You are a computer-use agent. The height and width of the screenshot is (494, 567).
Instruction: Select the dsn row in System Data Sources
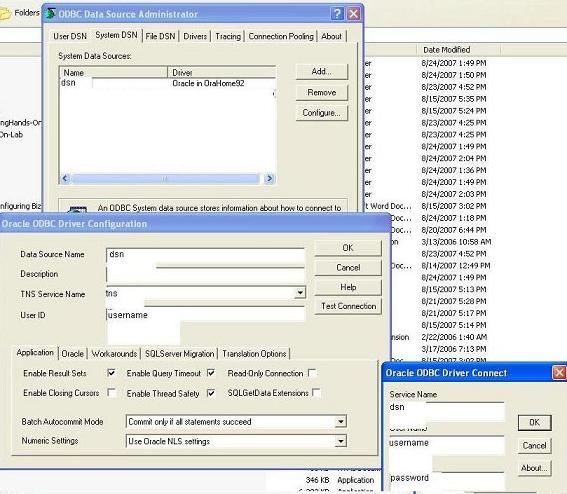(167, 83)
